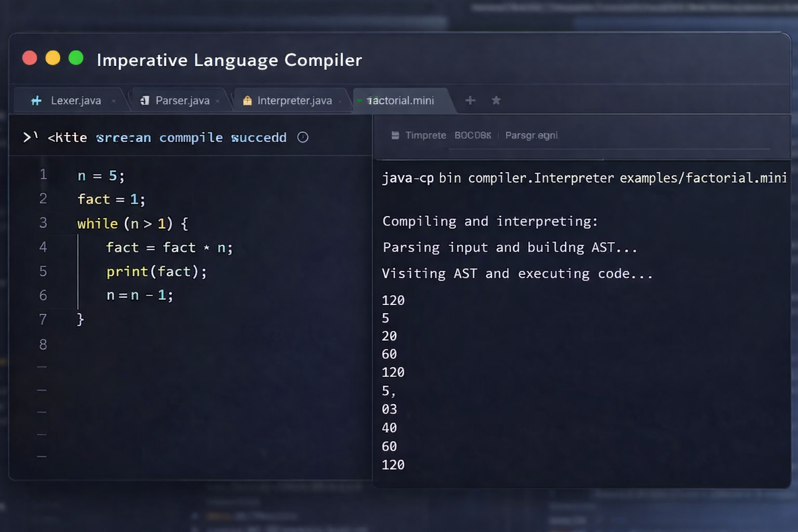This screenshot has width=798, height=532.
Task: Click line number 4 in the editor gutter
Action: click(x=43, y=247)
